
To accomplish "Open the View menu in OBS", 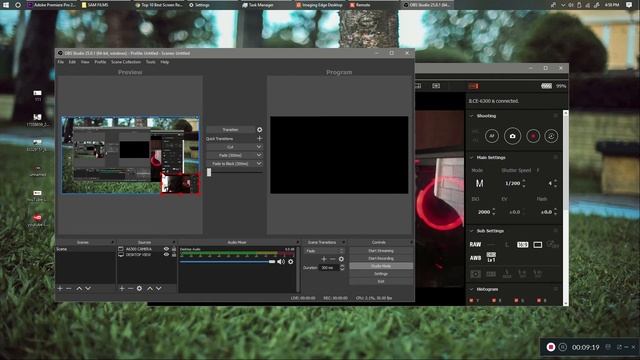I will (85, 62).
